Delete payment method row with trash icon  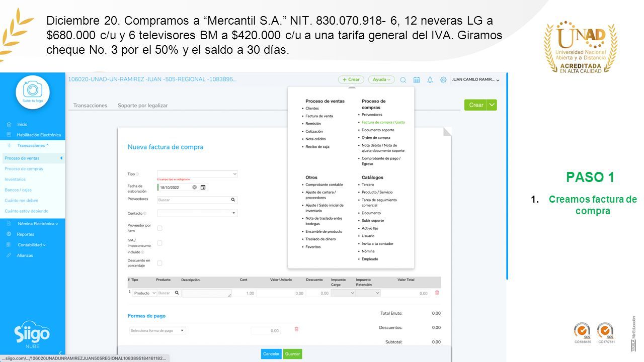pos(296,329)
